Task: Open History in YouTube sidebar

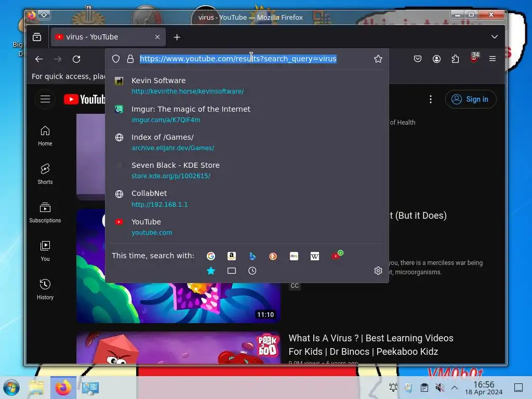Action: pos(45,289)
